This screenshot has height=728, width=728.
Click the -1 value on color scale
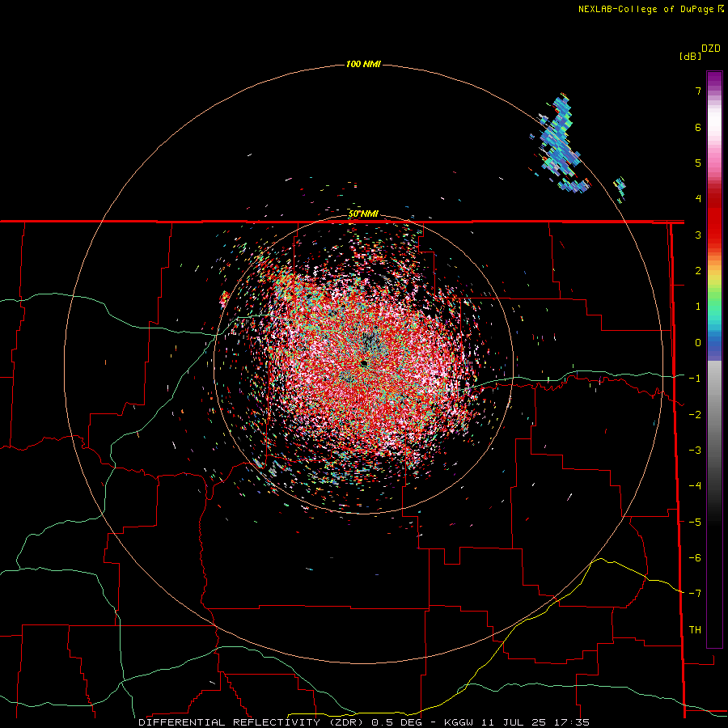pyautogui.click(x=695, y=379)
